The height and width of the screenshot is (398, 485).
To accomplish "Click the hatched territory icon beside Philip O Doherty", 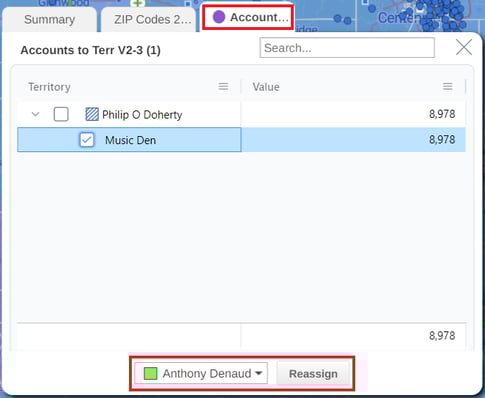I will point(92,114).
